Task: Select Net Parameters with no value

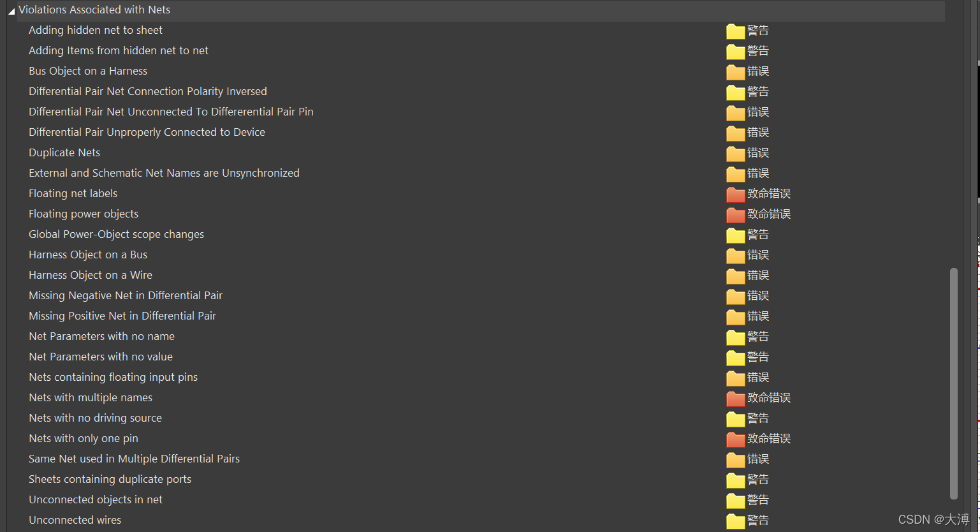Action: [x=101, y=357]
